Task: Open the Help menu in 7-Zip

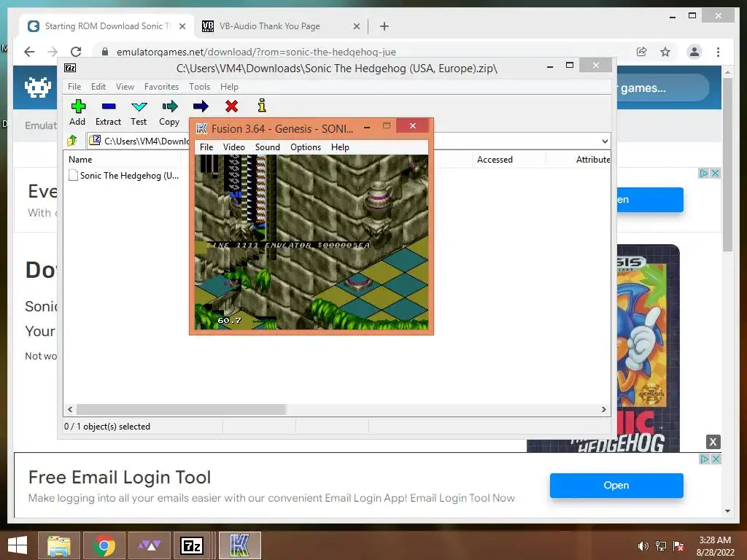Action: click(x=229, y=87)
